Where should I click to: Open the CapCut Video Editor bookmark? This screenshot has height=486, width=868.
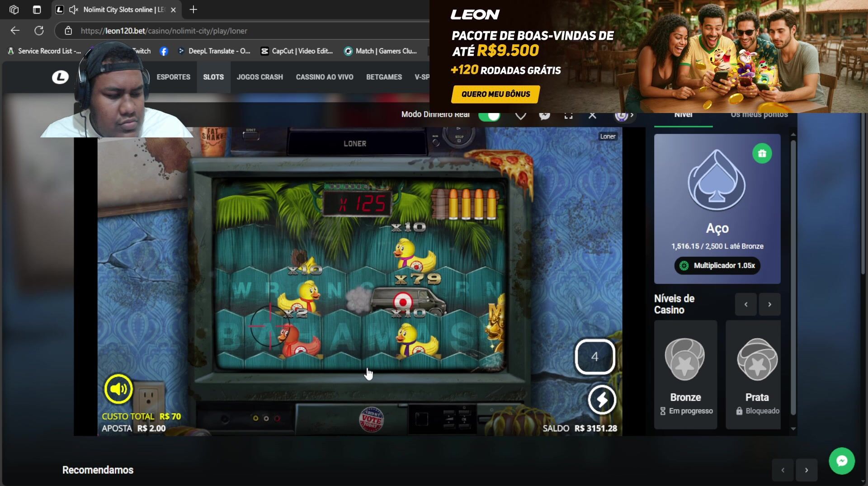click(297, 51)
